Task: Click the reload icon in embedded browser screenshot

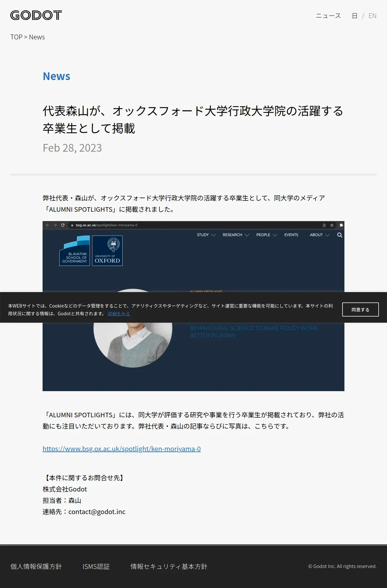Action: point(63,225)
